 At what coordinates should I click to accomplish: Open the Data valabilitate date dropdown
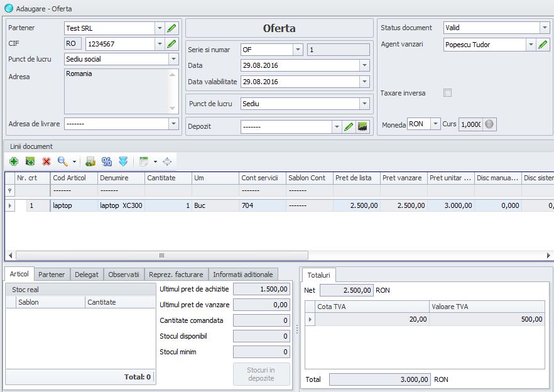coord(364,82)
